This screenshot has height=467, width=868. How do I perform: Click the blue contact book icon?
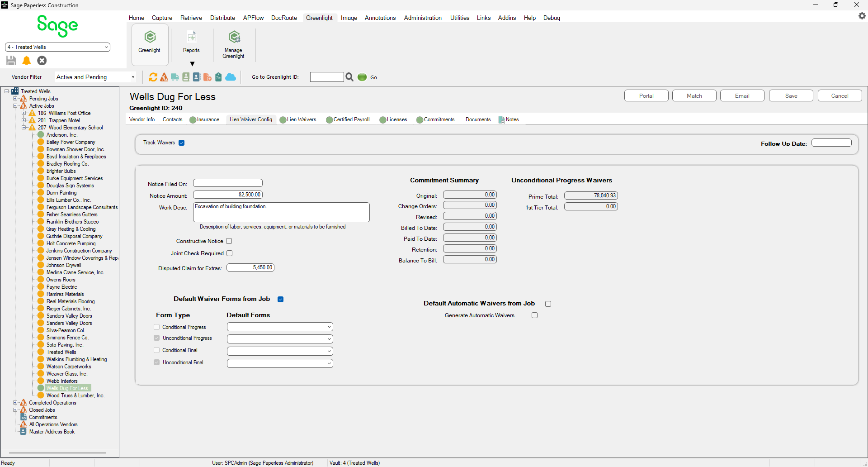point(197,77)
